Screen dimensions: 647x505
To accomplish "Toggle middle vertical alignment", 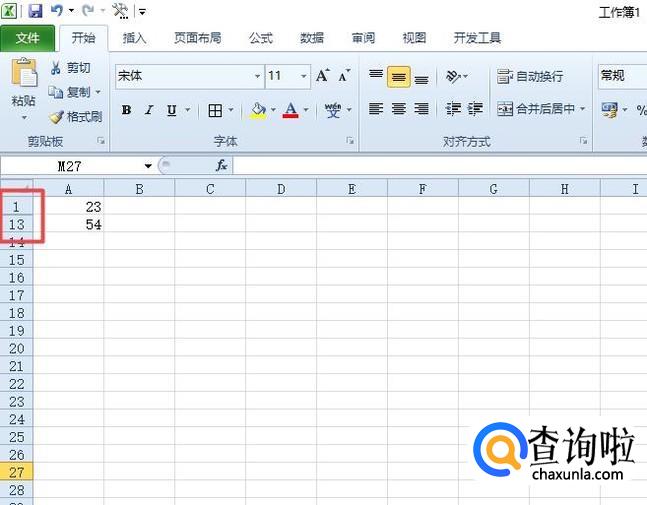I will coord(399,77).
